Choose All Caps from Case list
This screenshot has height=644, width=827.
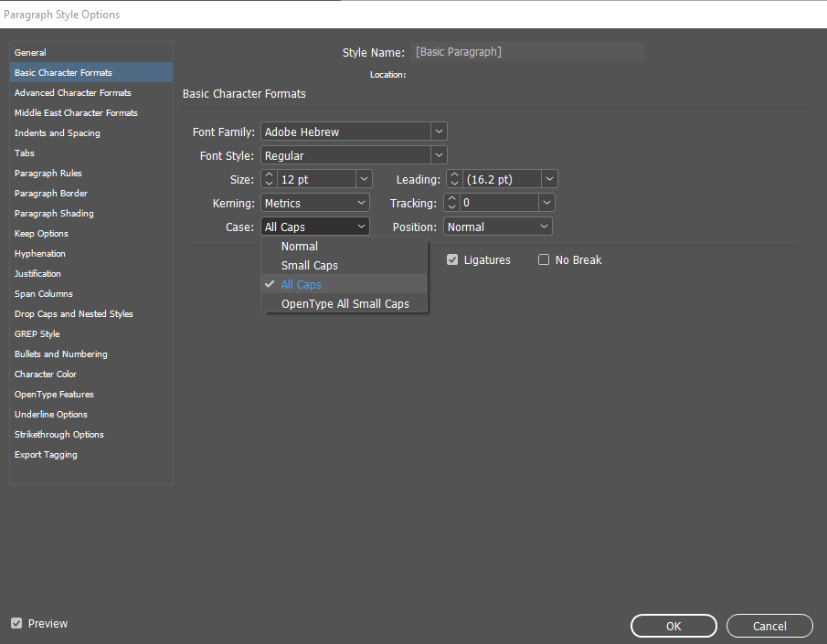[x=344, y=284]
